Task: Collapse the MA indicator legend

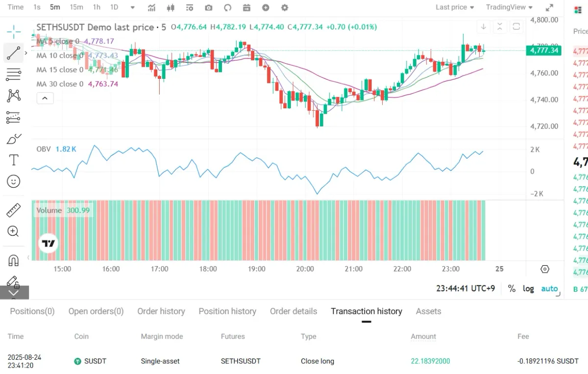Action: point(45,99)
